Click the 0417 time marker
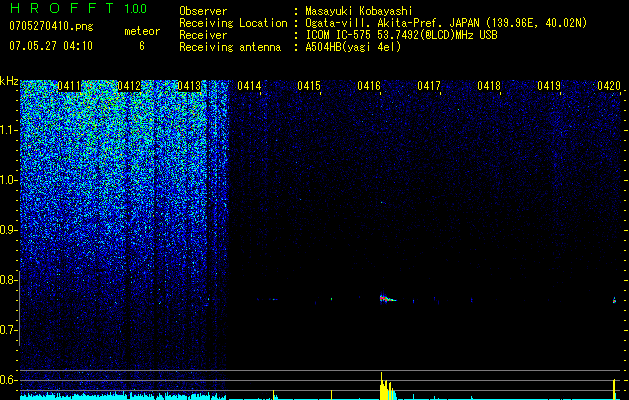The height and width of the screenshot is (400, 629). [429, 86]
